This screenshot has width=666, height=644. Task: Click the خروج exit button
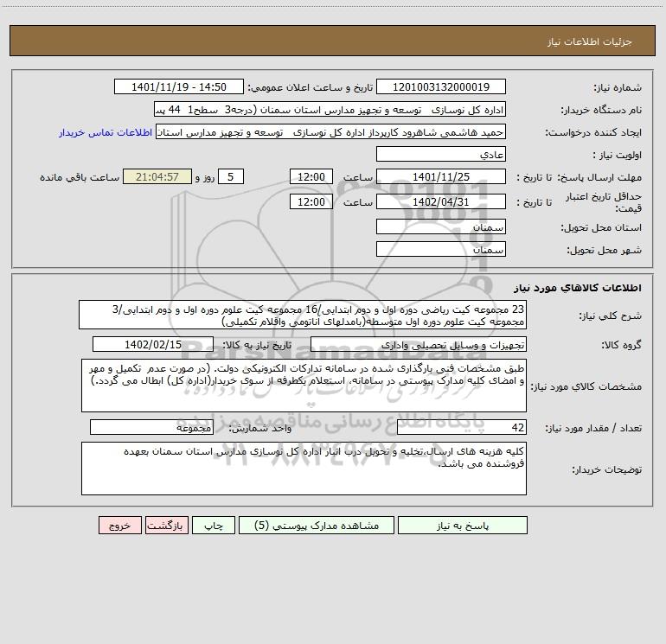[x=119, y=525]
